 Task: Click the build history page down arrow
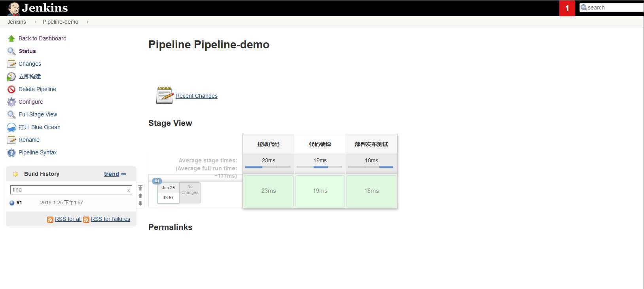[140, 203]
